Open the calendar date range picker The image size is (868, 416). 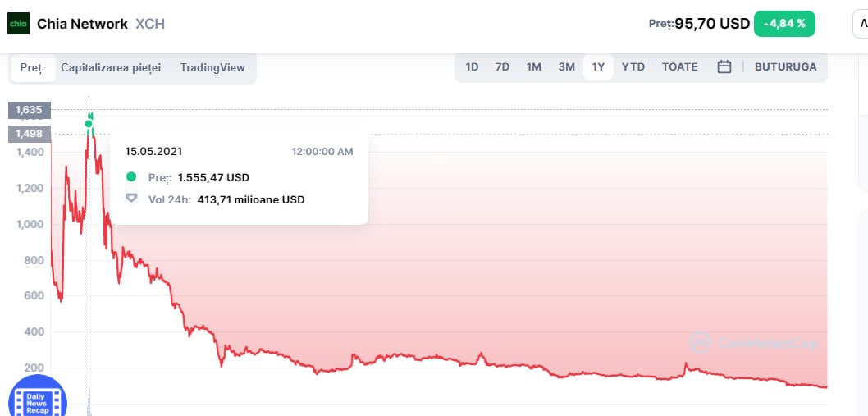coord(724,67)
